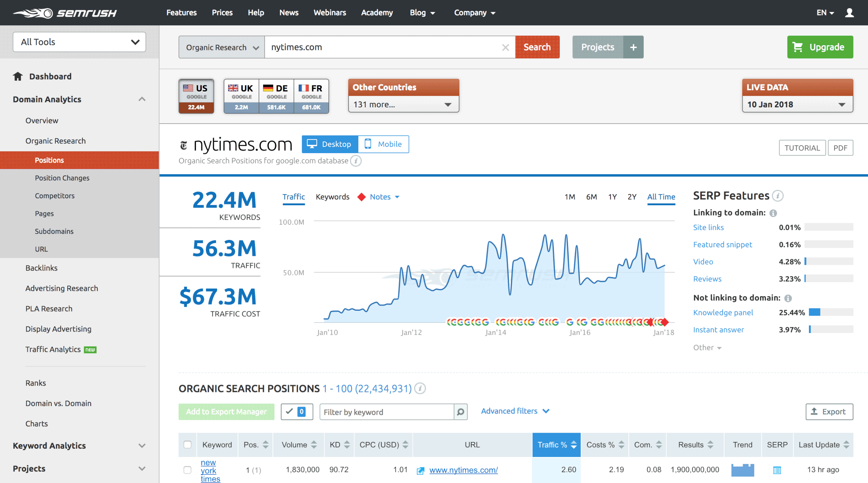
Task: Open the All Tools dropdown
Action: pos(79,42)
